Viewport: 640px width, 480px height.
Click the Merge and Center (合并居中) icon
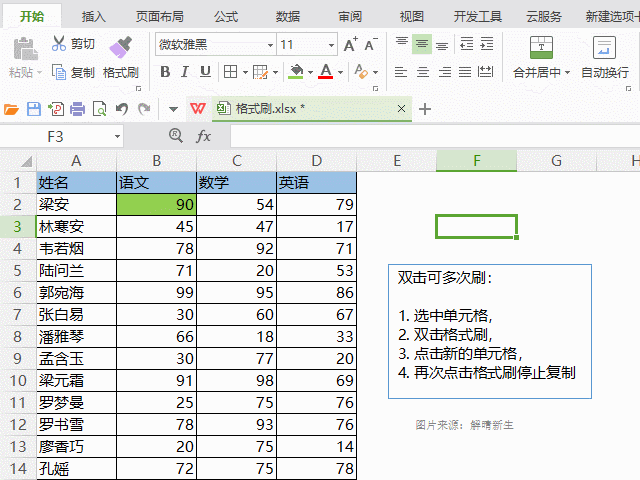point(541,47)
